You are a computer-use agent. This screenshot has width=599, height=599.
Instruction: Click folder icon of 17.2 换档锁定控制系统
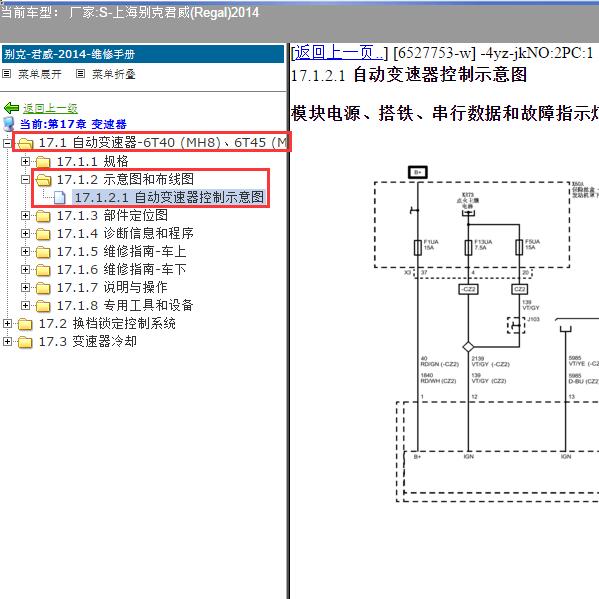coord(25,324)
